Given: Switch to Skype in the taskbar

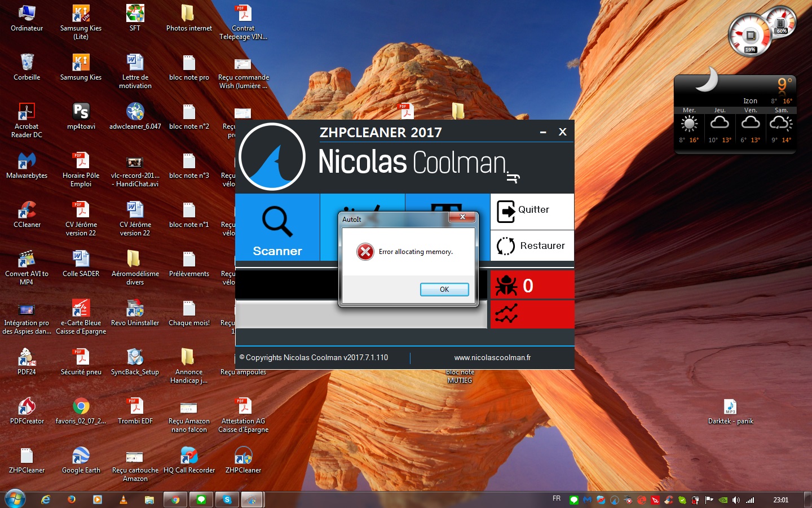Looking at the screenshot, I should click(227, 500).
